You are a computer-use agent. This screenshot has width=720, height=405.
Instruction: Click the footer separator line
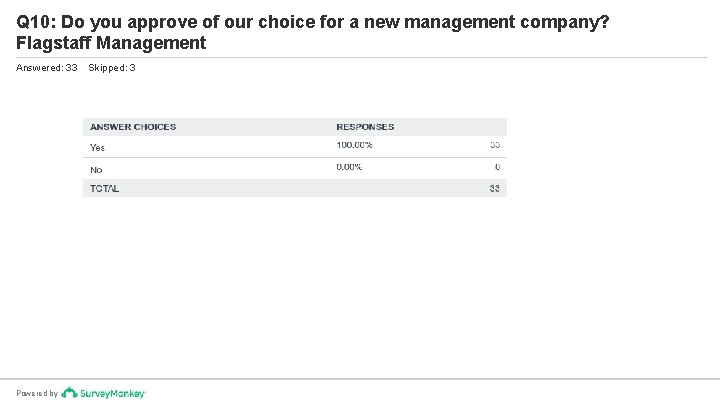pos(360,379)
